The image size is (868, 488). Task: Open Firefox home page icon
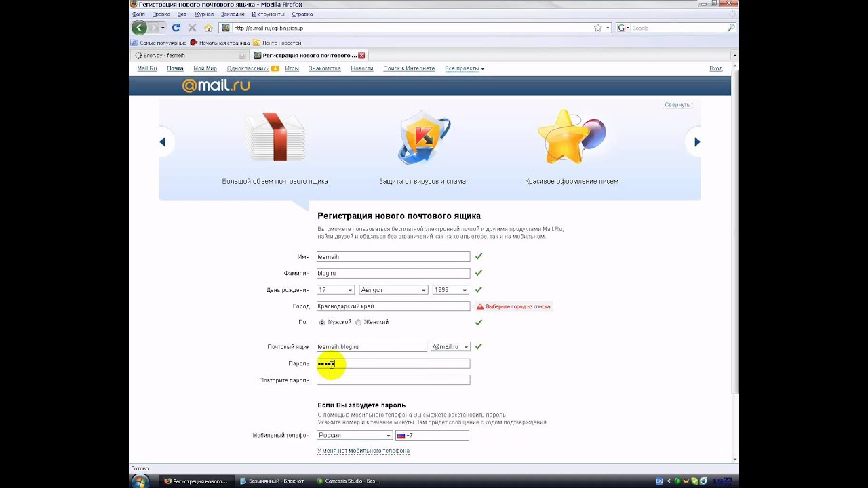click(x=208, y=28)
